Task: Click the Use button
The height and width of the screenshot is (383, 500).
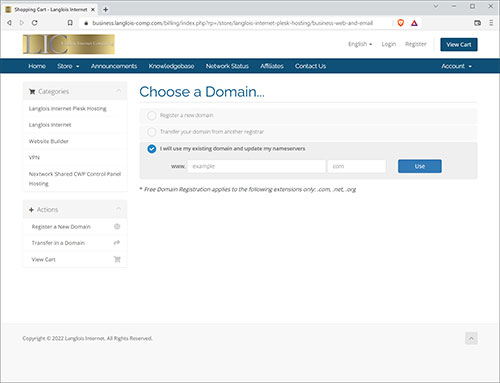Action: point(420,166)
